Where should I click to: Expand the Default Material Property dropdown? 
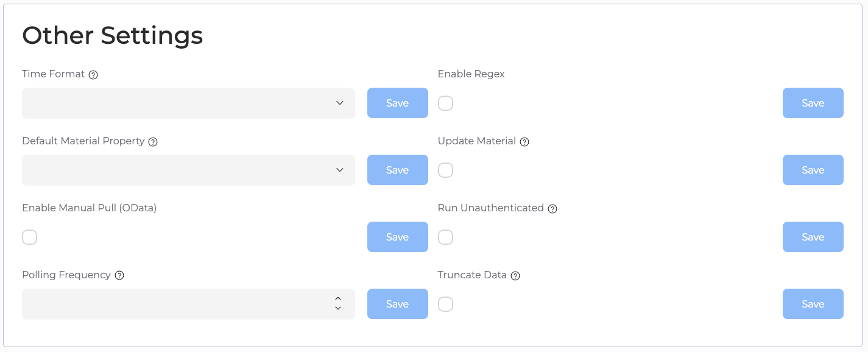pyautogui.click(x=188, y=170)
